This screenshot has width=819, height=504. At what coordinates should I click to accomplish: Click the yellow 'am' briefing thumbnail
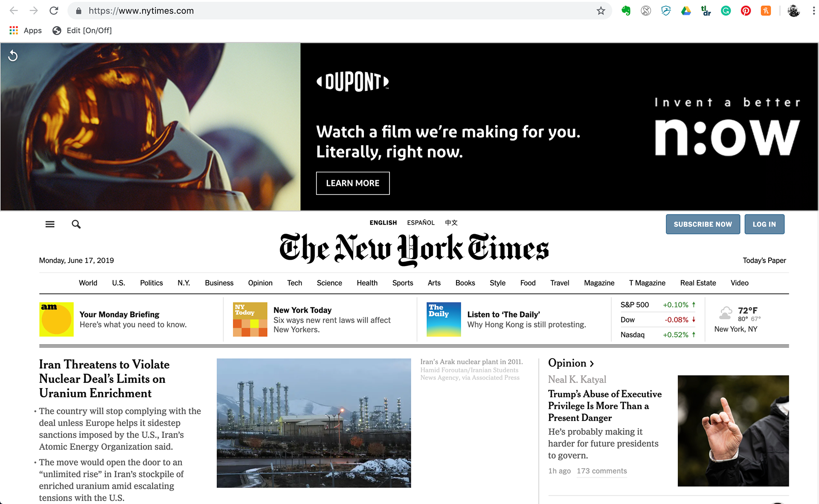tap(56, 319)
